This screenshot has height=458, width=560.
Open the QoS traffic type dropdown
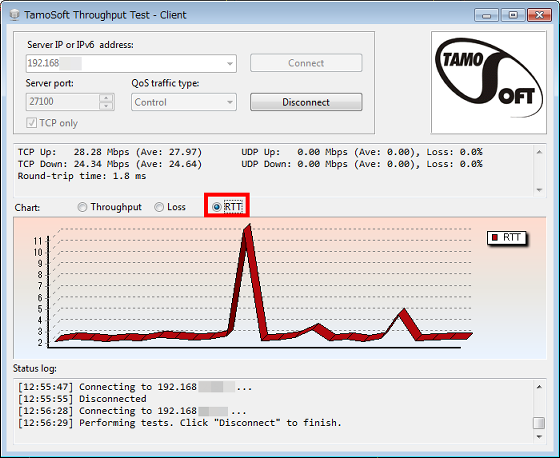point(230,102)
